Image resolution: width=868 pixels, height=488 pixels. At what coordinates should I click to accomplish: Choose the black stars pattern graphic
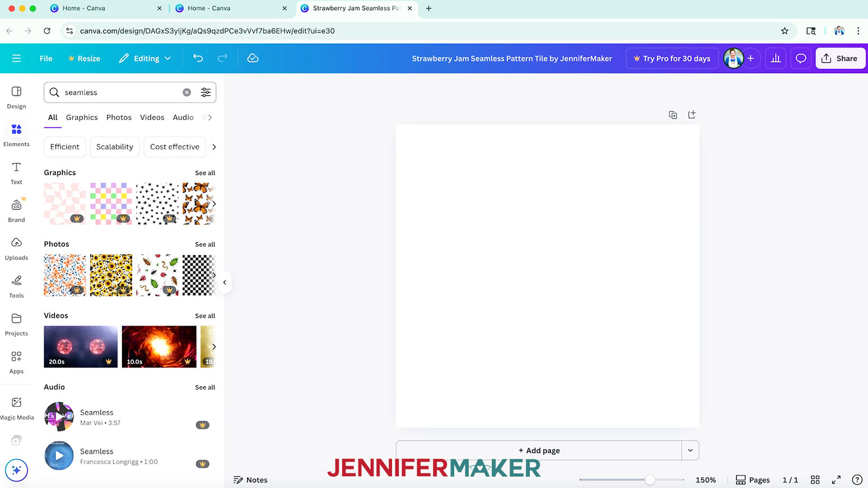tap(157, 204)
